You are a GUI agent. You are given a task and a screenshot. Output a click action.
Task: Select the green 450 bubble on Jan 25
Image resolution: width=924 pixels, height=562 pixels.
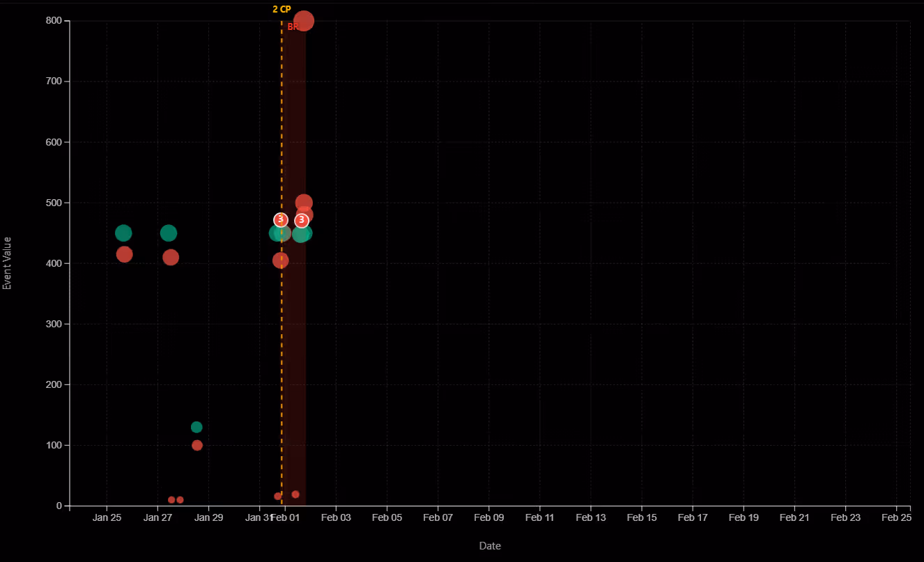point(123,233)
